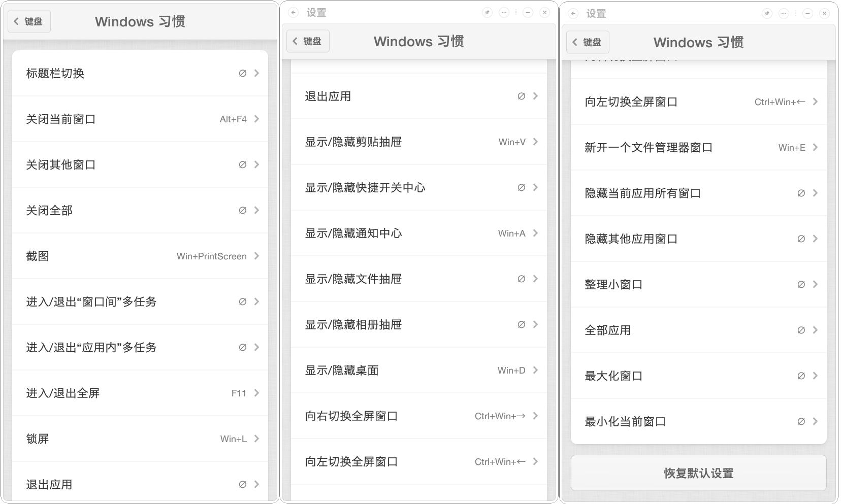Screen dimensions: 841x504
Task: Click the left chevron inside the 键盘 button
Action: [x=17, y=21]
